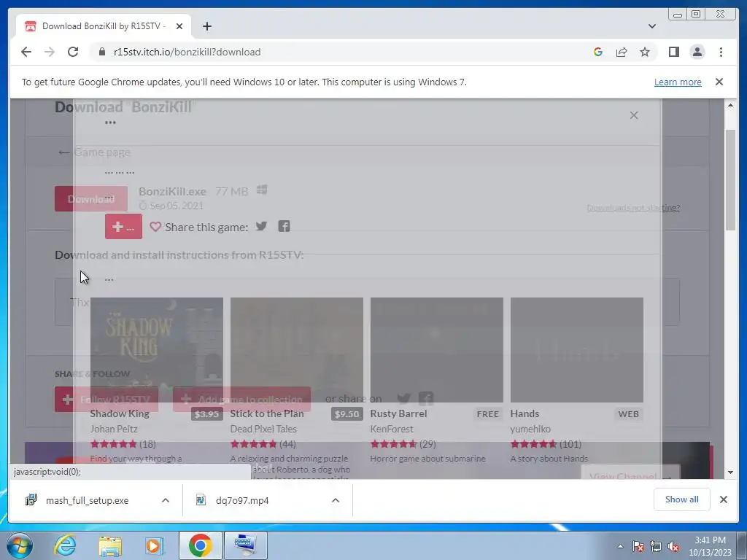Click the Shadow King star rating
747x560 pixels.
[113, 444]
